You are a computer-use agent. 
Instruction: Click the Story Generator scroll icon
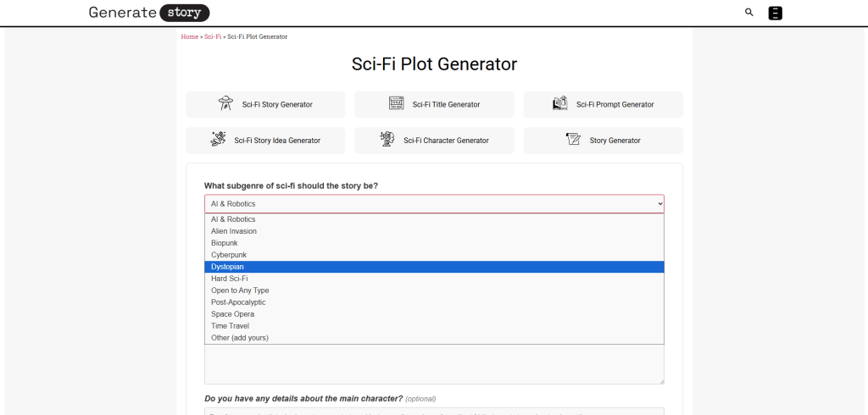coord(573,140)
